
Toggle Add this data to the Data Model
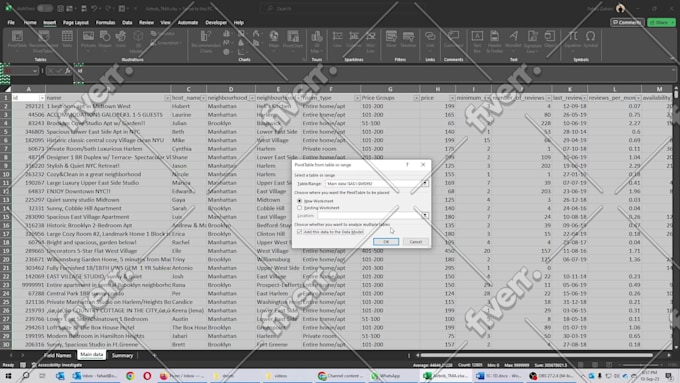click(299, 232)
